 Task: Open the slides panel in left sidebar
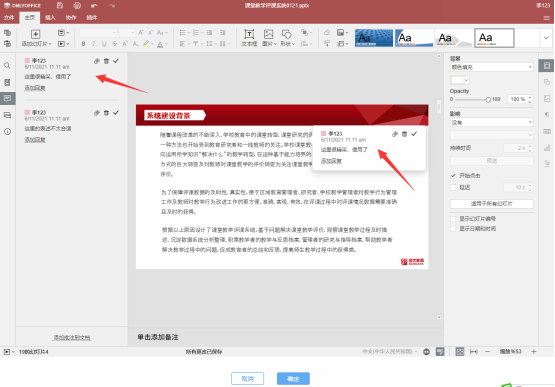(x=7, y=82)
